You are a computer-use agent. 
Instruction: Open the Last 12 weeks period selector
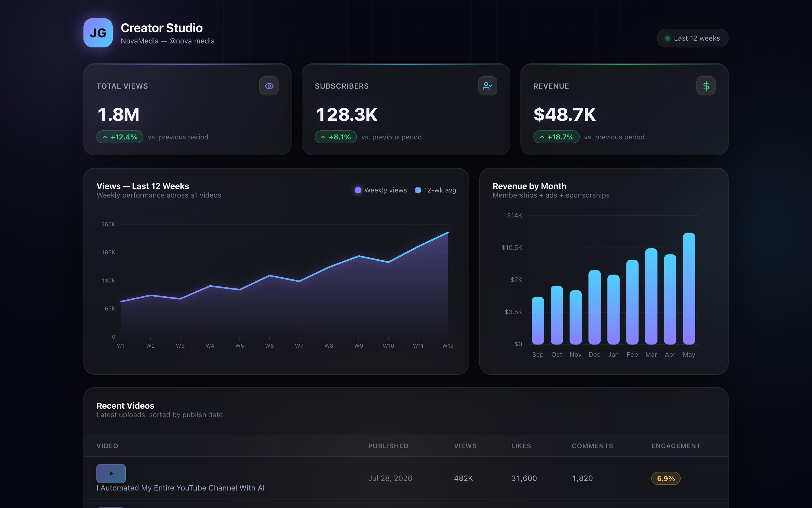tap(692, 38)
